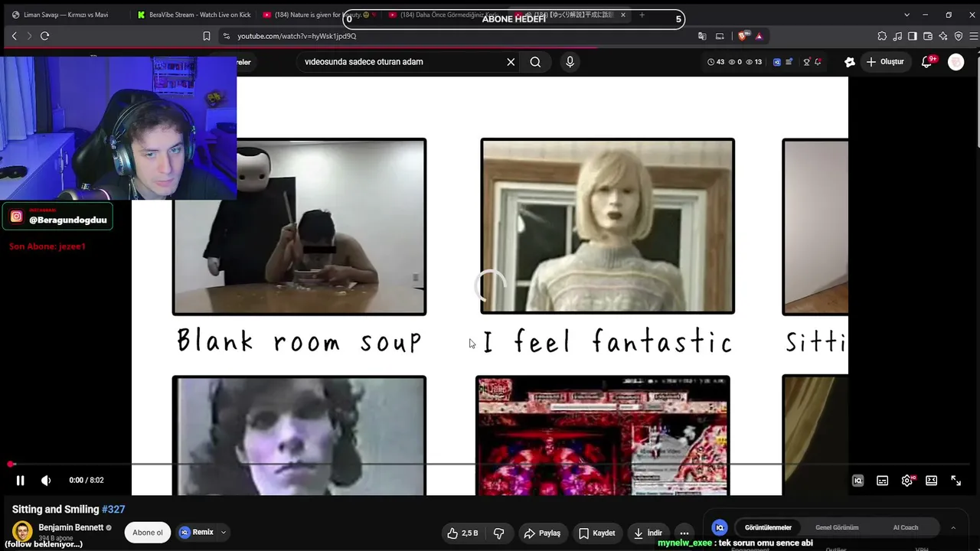This screenshot has width=980, height=551.
Task: Open the YouTube account avatar menu
Action: click(956, 62)
